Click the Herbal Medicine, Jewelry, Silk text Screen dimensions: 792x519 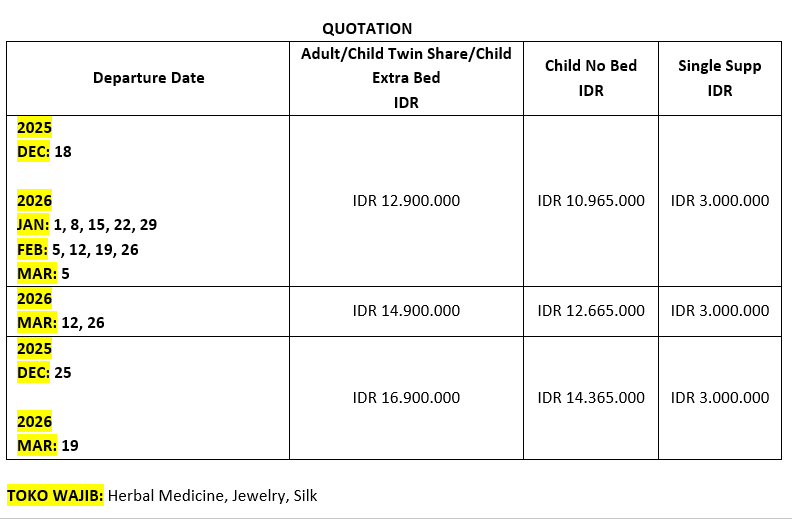point(212,495)
